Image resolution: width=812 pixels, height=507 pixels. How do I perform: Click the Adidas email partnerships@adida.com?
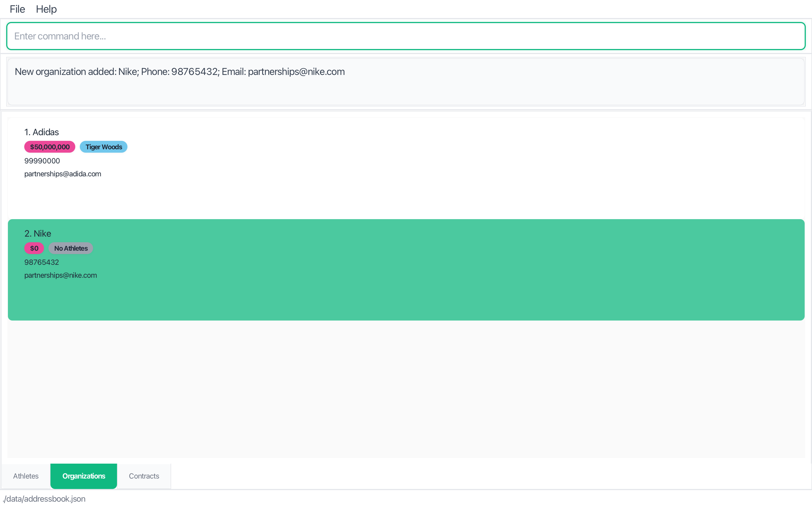63,174
